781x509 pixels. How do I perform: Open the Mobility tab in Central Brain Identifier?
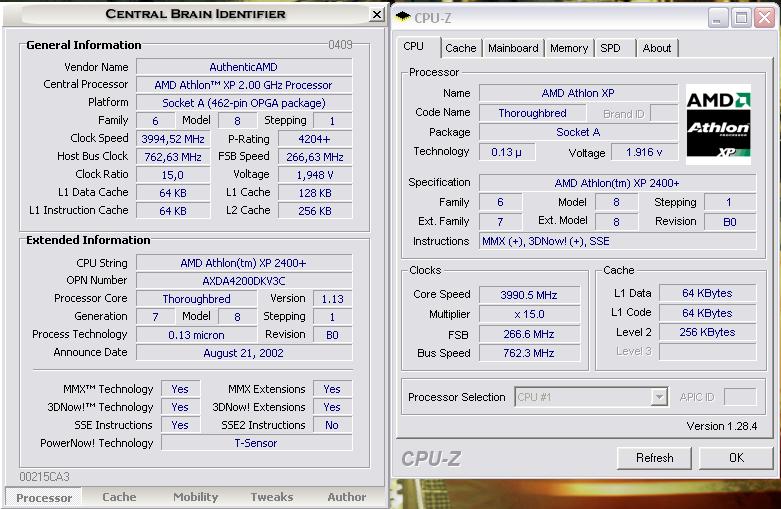[x=195, y=497]
